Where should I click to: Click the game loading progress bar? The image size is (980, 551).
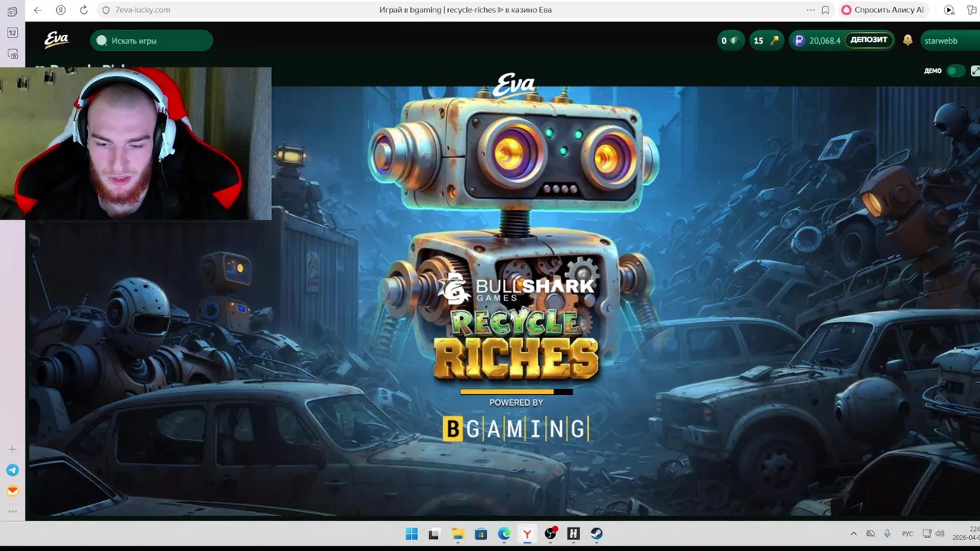click(516, 392)
